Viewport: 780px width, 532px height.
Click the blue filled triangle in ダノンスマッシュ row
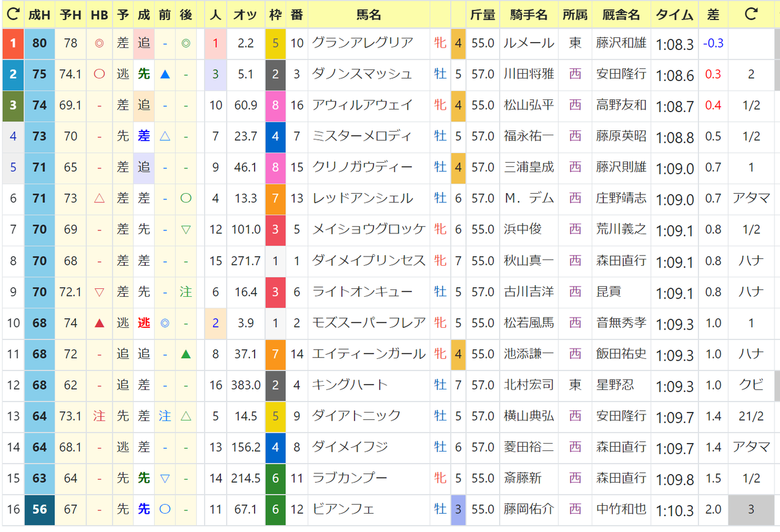click(x=165, y=74)
